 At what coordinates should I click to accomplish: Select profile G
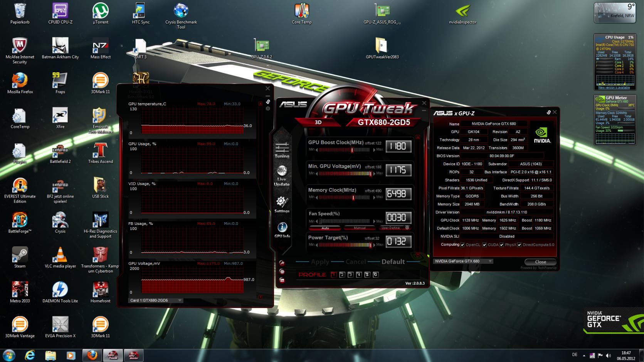click(x=376, y=275)
